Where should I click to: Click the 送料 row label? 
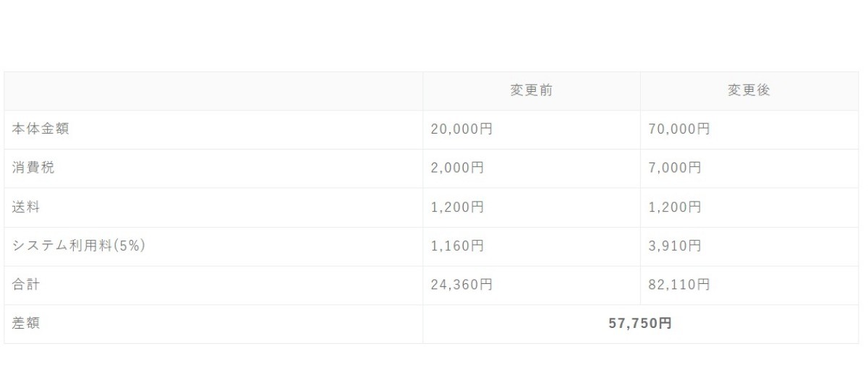[26, 207]
